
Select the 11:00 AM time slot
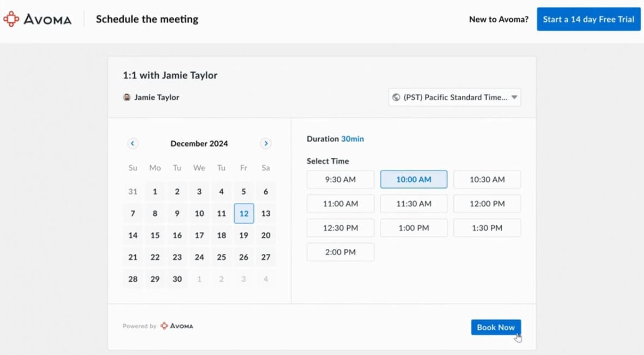(341, 204)
